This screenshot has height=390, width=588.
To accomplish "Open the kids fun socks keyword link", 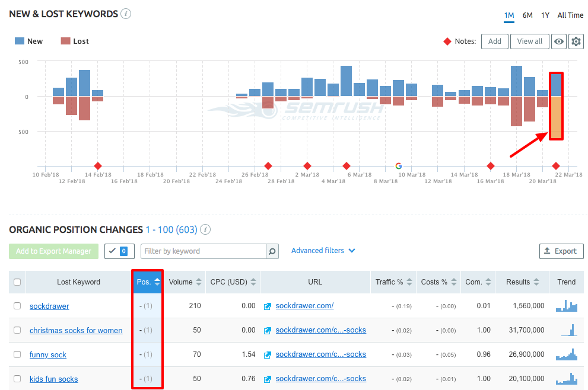I will 53,379.
